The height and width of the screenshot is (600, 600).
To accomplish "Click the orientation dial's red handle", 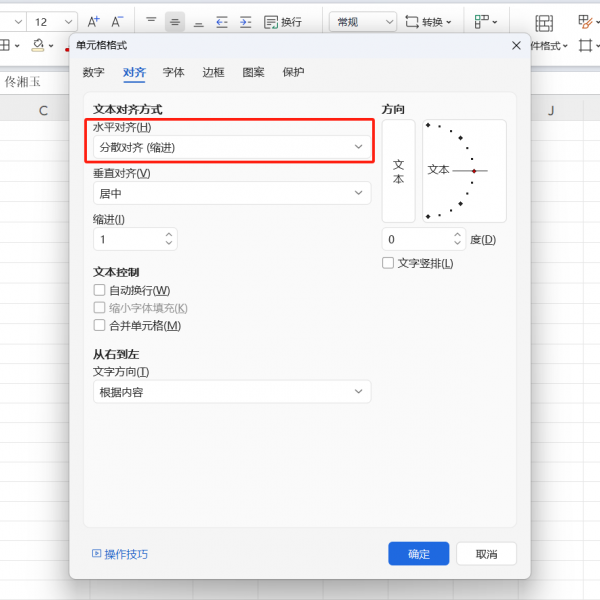I will pyautogui.click(x=474, y=171).
